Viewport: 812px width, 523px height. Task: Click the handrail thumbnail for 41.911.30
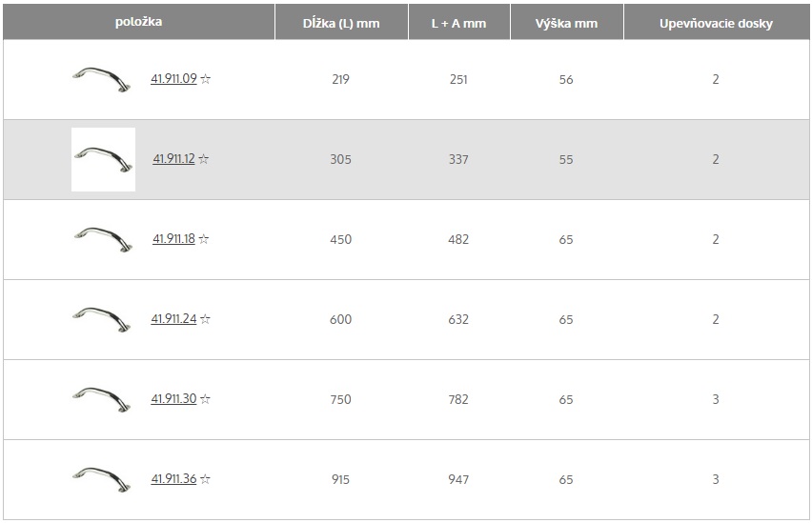(x=101, y=400)
